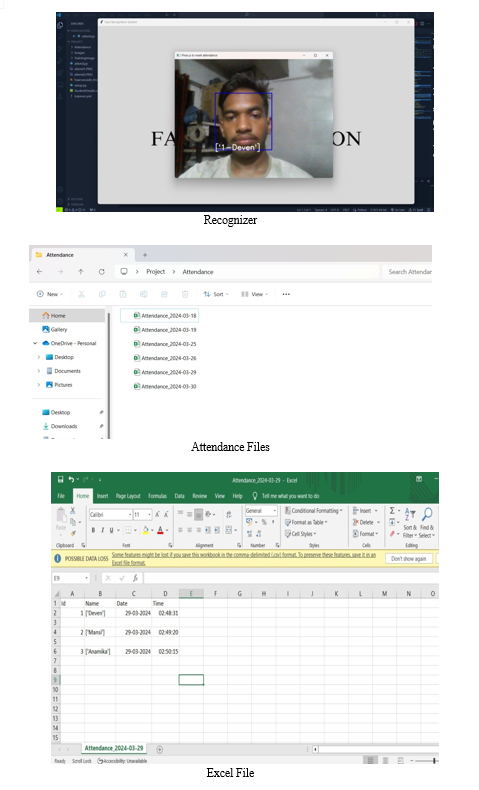
Task: Switch to the Page Layout ribbon tab
Action: click(128, 496)
